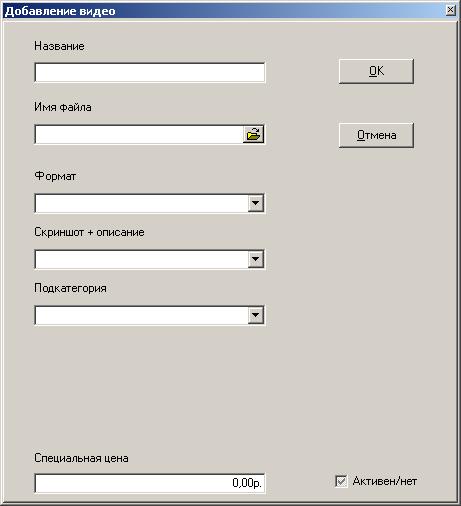The image size is (461, 506).
Task: Close the Добавление видео dialog
Action: (x=450, y=11)
